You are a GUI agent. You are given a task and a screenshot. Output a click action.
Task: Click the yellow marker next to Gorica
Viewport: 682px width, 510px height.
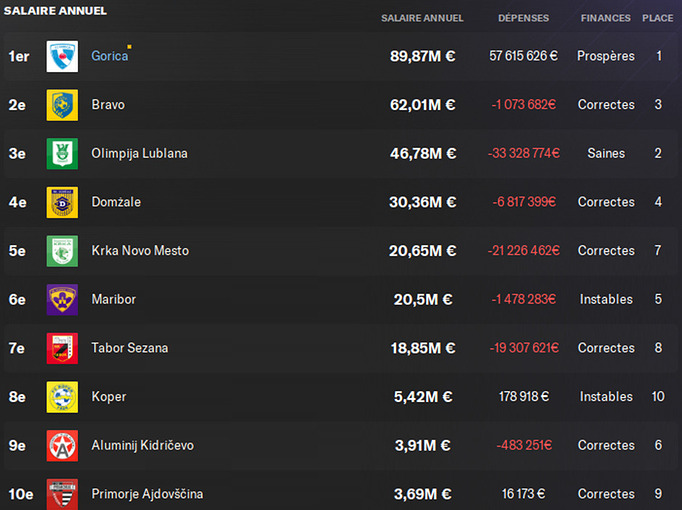pyautogui.click(x=129, y=47)
